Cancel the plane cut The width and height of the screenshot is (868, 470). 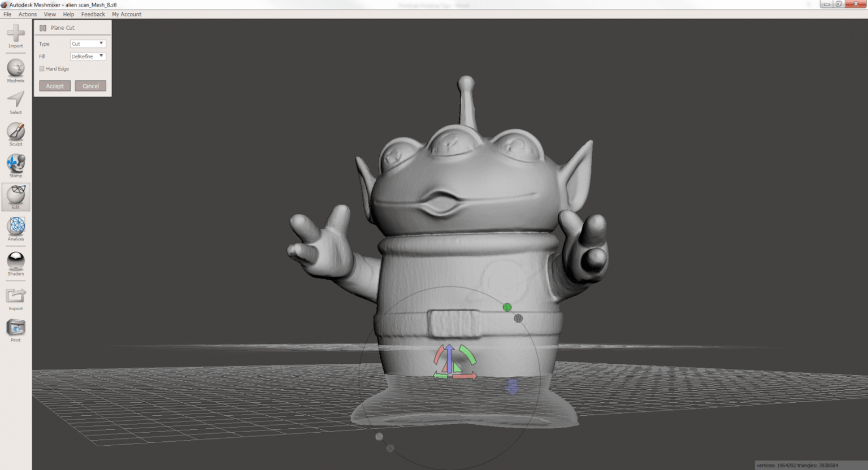(90, 86)
